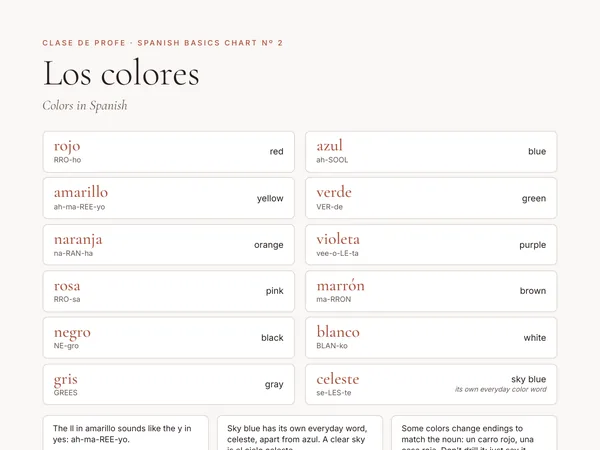This screenshot has width=600, height=450.
Task: Click the translation 'gray'
Action: 274,385
